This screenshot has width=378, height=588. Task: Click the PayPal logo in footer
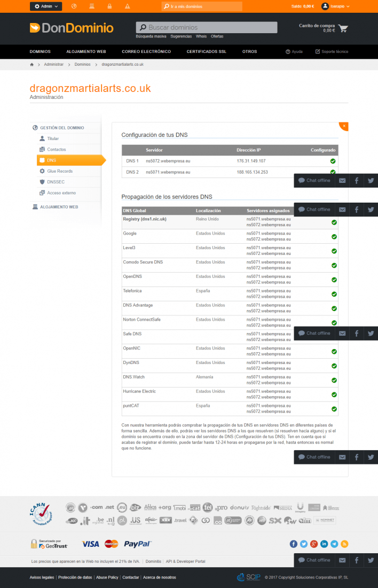(x=138, y=544)
